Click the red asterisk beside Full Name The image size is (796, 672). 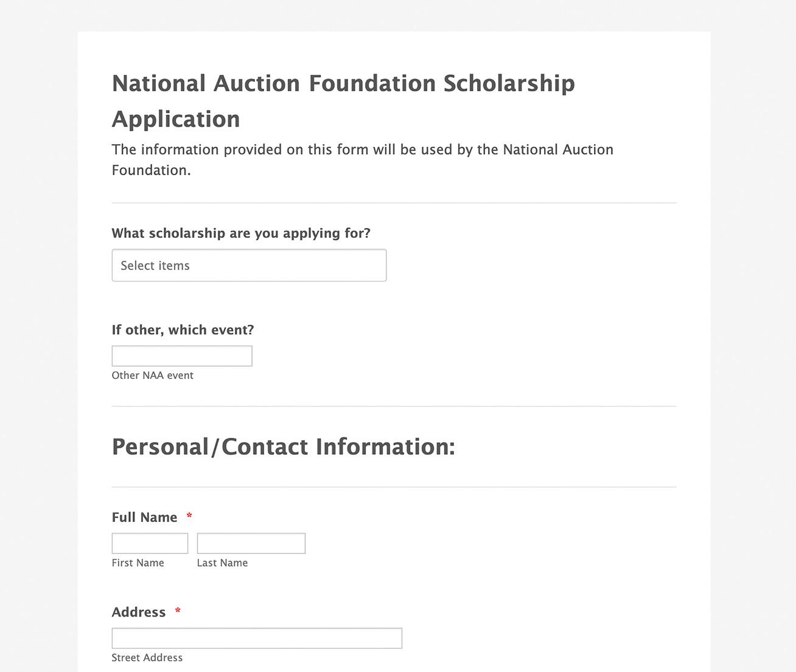click(x=189, y=516)
